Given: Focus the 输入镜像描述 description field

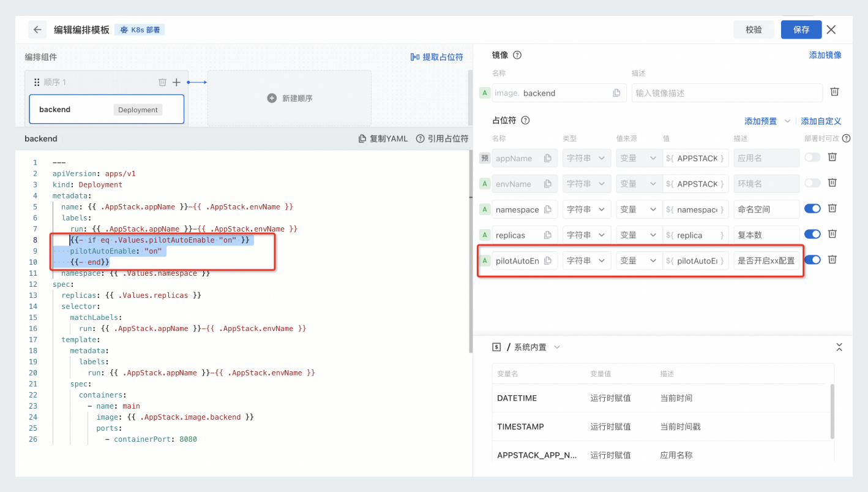Looking at the screenshot, I should pos(727,93).
